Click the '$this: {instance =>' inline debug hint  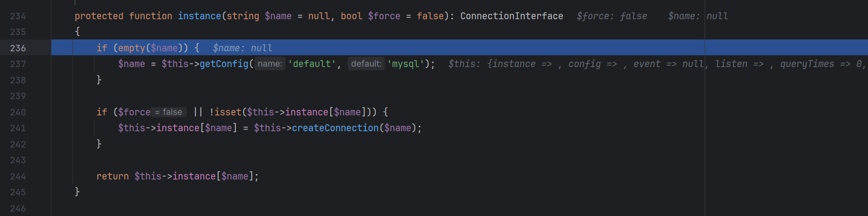[500, 64]
